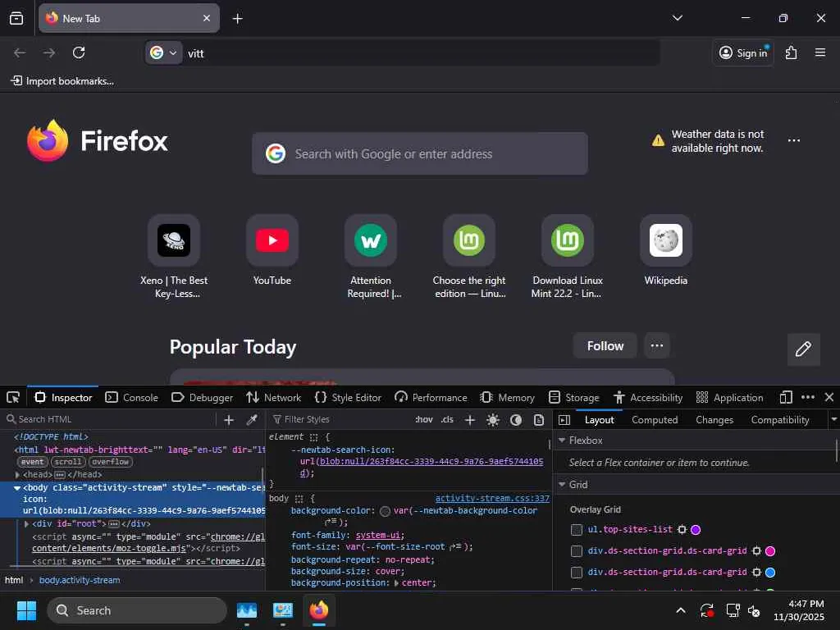
Task: Open the Windows Start menu
Action: [x=26, y=610]
